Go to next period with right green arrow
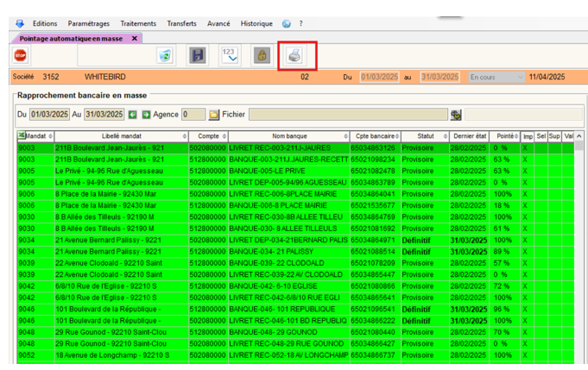The height and width of the screenshot is (370, 588). [146, 115]
